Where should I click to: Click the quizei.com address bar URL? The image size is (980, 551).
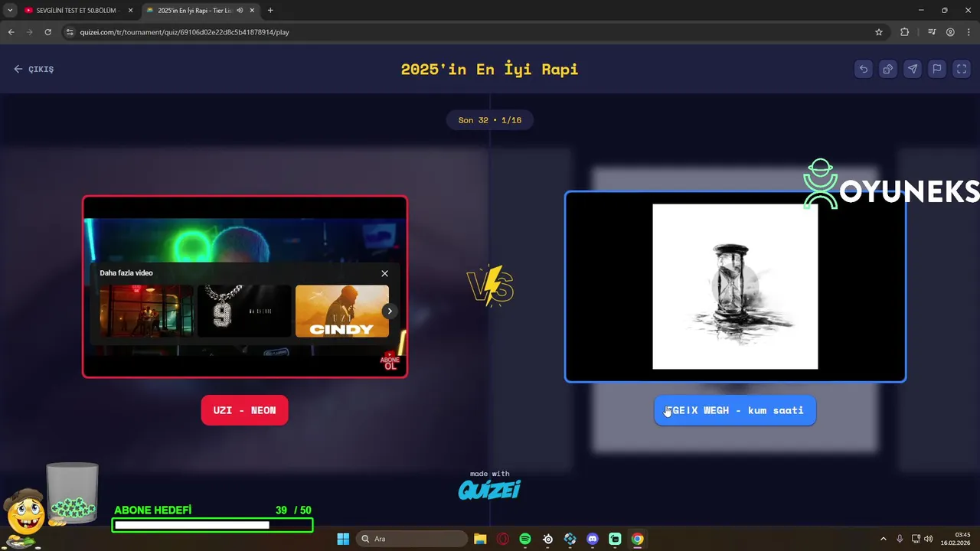tap(185, 32)
